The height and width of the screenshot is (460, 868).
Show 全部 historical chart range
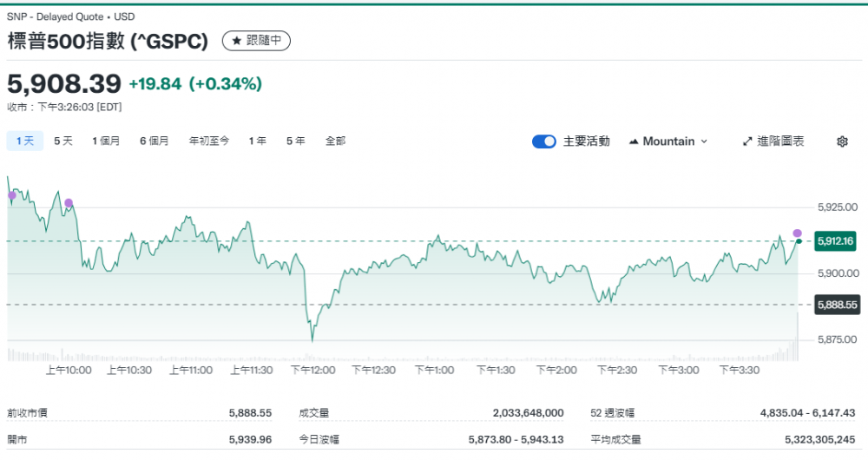pos(335,141)
